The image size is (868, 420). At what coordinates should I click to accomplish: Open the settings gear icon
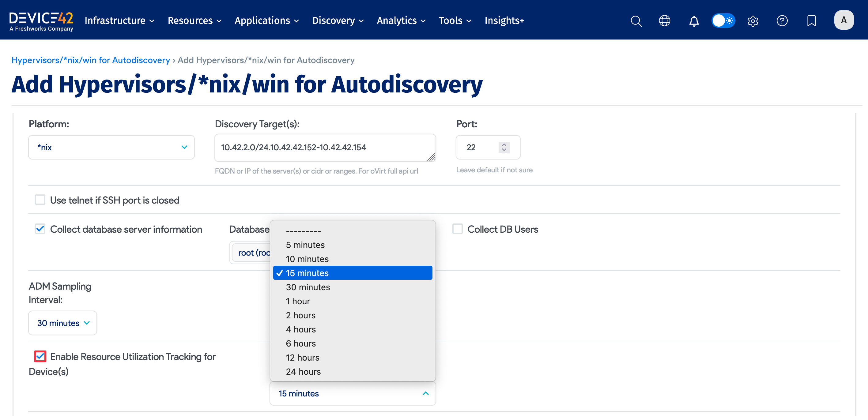coord(753,21)
